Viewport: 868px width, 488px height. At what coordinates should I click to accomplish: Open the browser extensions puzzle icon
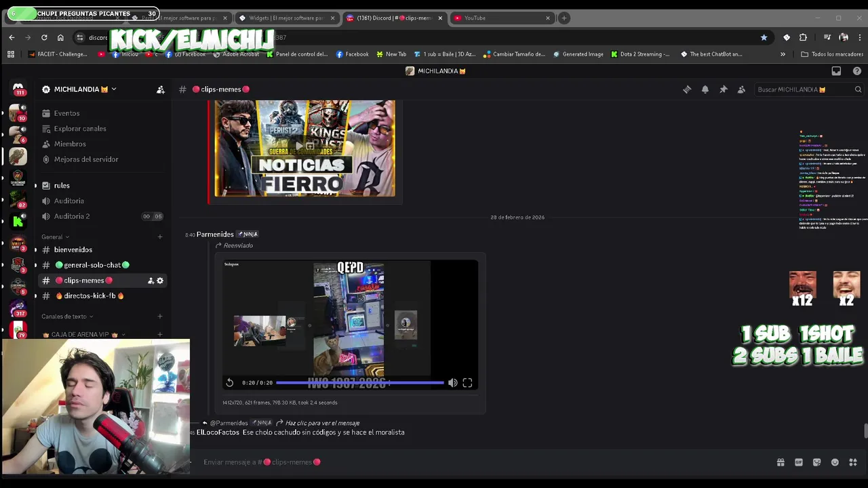coord(804,37)
